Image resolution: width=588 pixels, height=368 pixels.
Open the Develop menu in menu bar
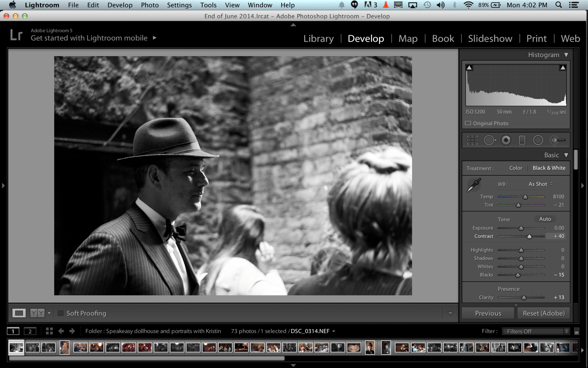click(x=120, y=5)
